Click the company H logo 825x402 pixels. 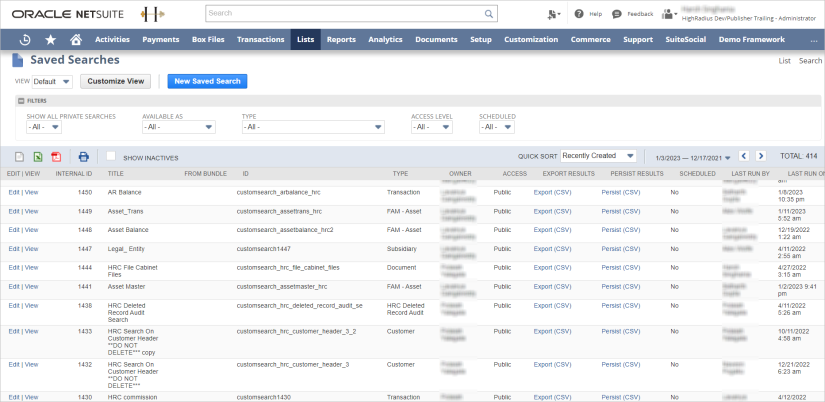point(153,14)
